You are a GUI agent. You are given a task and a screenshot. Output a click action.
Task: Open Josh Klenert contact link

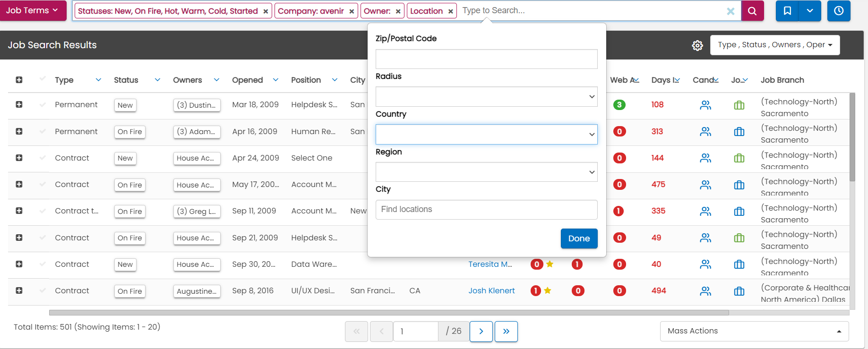(491, 291)
